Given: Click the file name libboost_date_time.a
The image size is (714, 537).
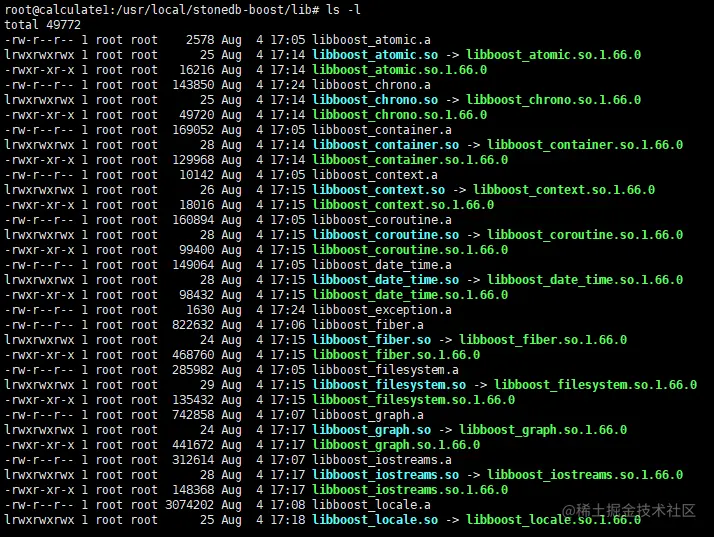Looking at the screenshot, I should tap(382, 266).
